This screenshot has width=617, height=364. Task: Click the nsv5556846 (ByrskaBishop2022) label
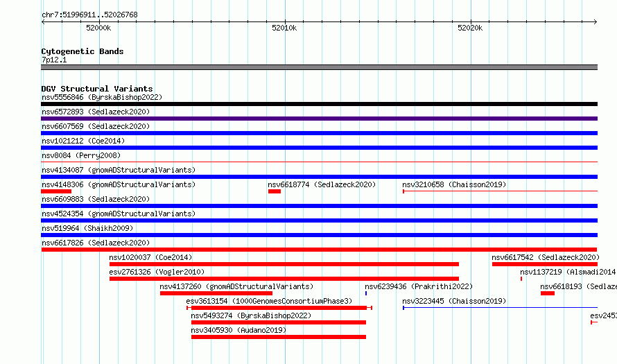tap(102, 97)
